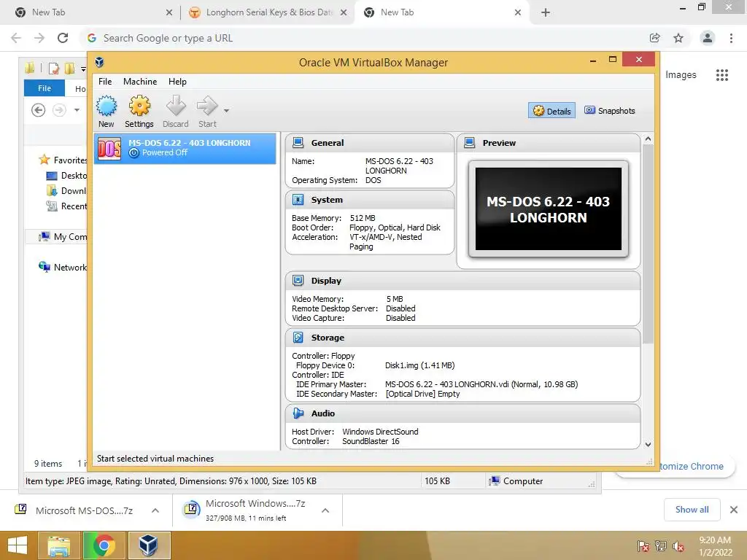Click the Chrome forward arrow
Screen dimensions: 747x560
[39, 38]
